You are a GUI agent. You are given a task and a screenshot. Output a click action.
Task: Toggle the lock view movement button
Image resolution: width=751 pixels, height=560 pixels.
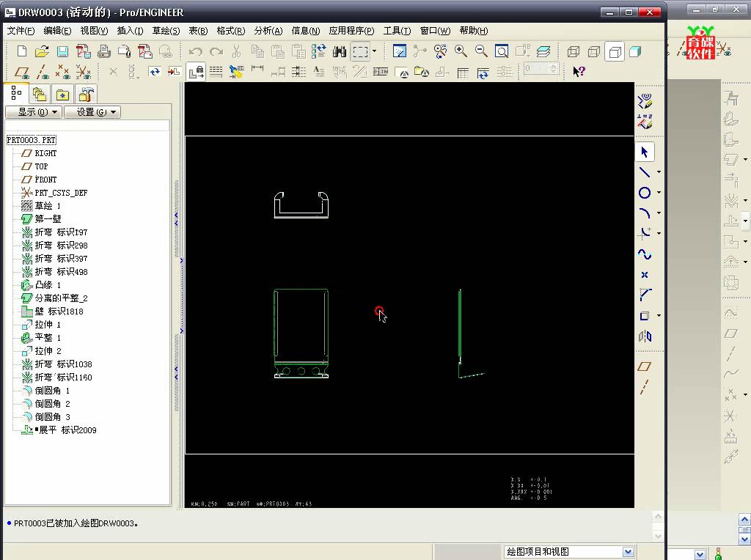197,73
